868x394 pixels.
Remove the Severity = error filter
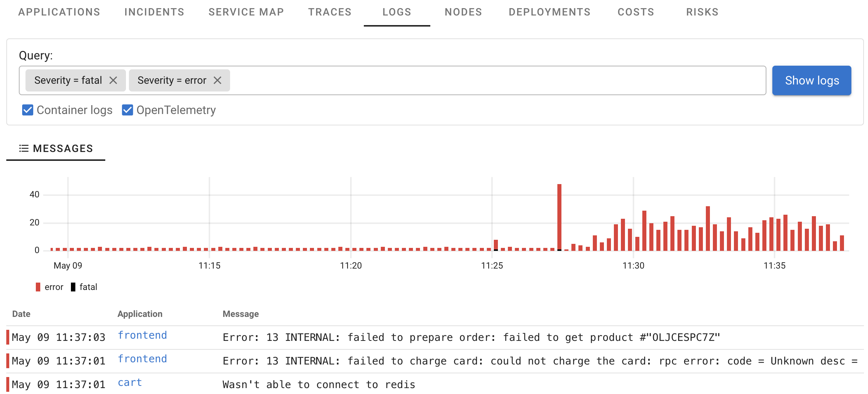pos(218,80)
